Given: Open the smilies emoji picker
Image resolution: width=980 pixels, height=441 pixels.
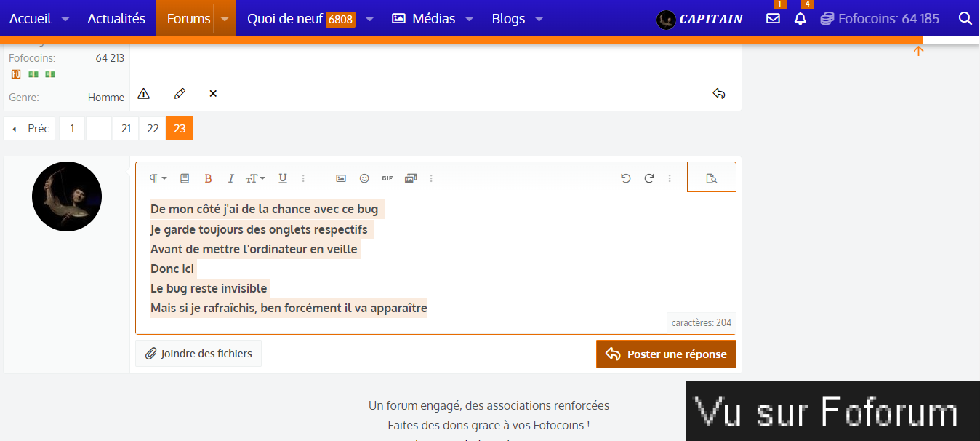Looking at the screenshot, I should pos(364,178).
